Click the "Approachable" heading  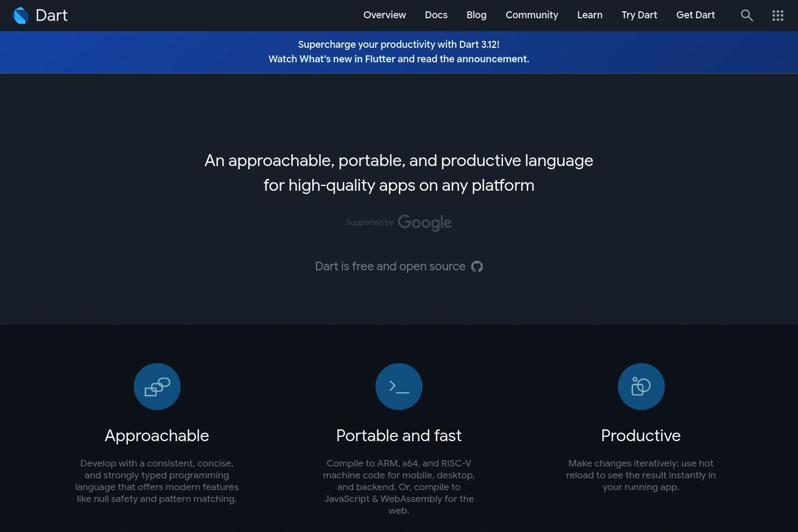click(x=157, y=435)
